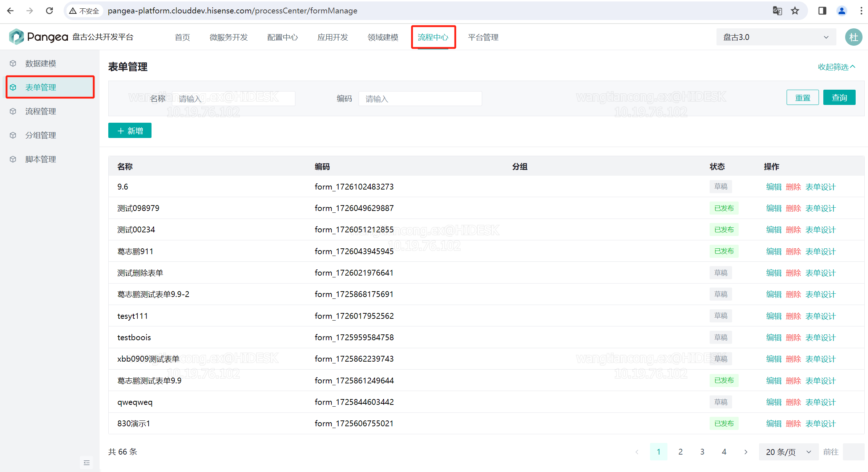Open 表单设计 for xbb0909测试表单
868x472 pixels.
pyautogui.click(x=820, y=359)
